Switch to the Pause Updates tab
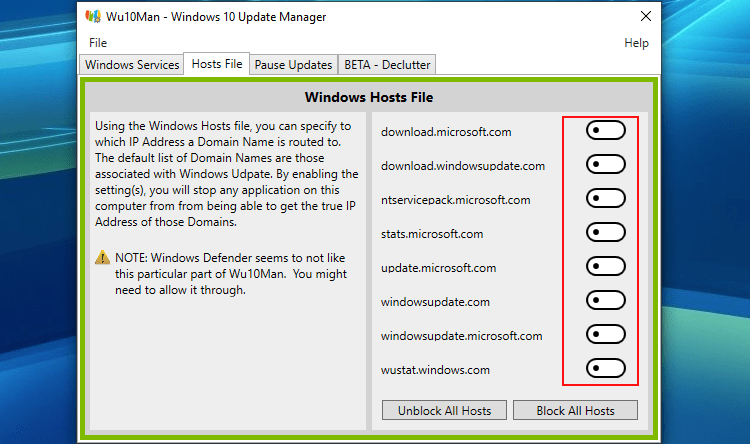Image resolution: width=750 pixels, height=444 pixels. (293, 65)
